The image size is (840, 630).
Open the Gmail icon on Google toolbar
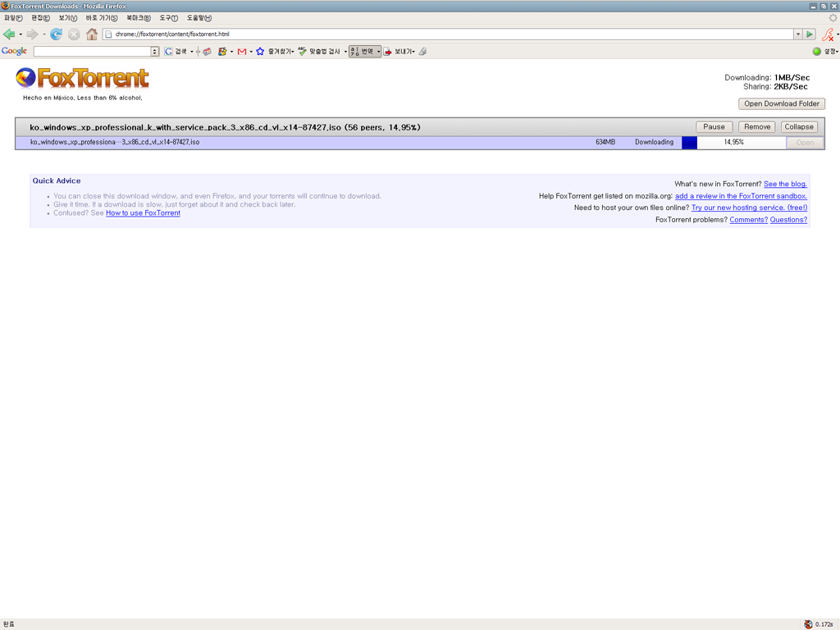tap(242, 52)
